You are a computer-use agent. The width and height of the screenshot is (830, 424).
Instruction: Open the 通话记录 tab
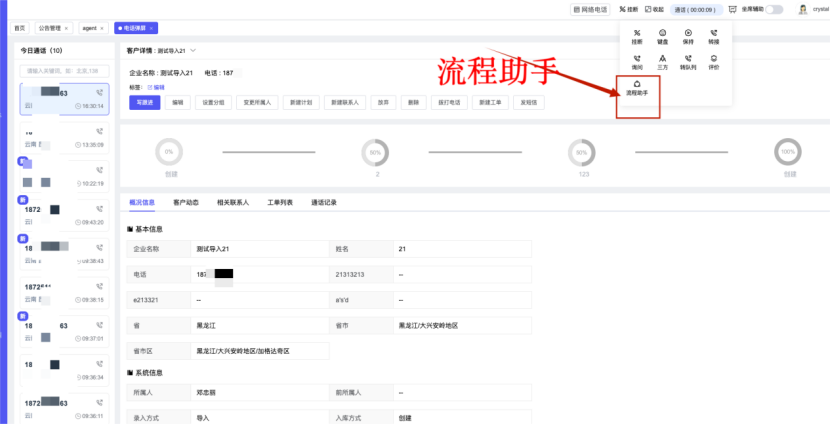324,202
